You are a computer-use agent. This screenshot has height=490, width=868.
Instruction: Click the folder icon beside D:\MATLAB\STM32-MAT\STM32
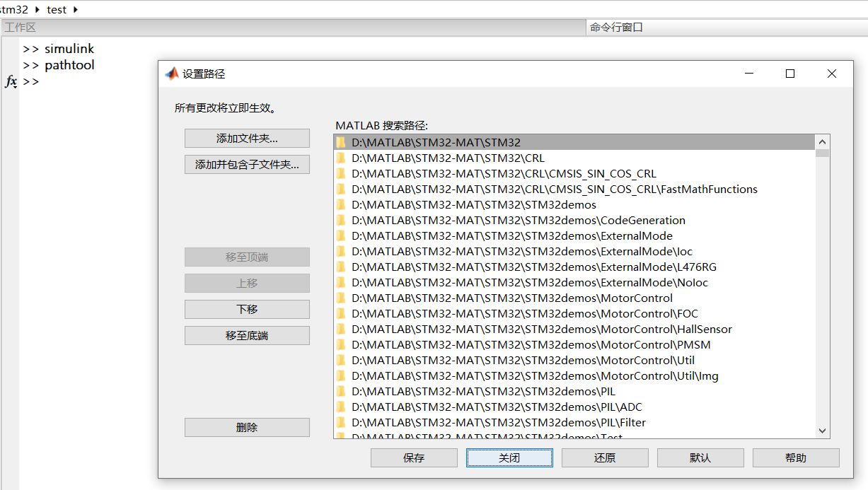click(341, 142)
